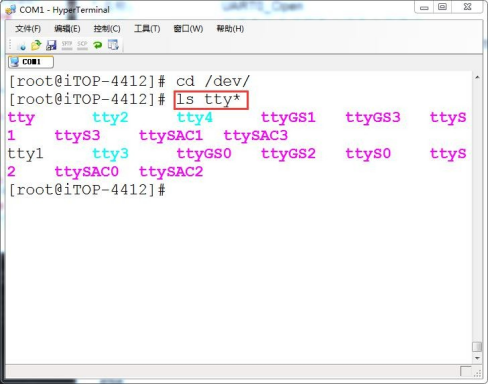The height and width of the screenshot is (384, 488).
Task: Click the new connection toolbar icon
Action: 21,45
